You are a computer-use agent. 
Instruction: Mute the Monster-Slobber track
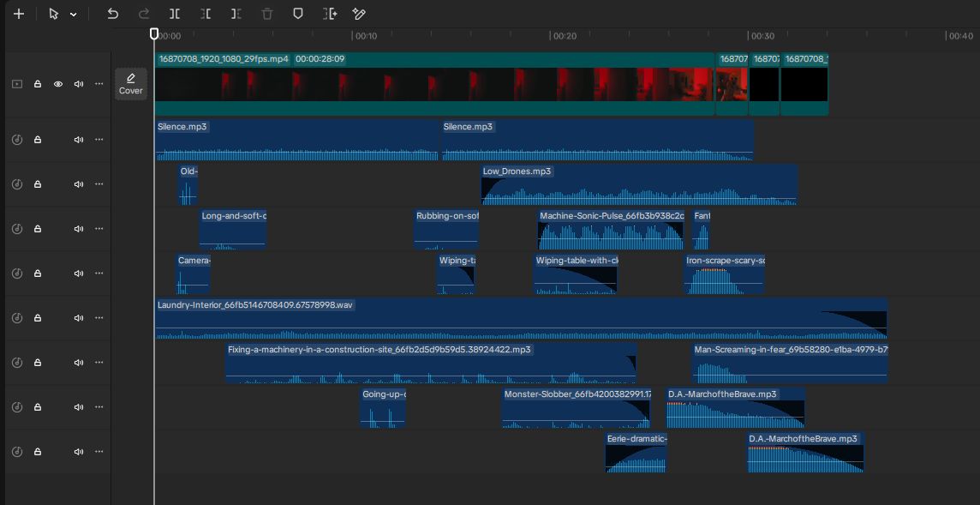pos(79,406)
